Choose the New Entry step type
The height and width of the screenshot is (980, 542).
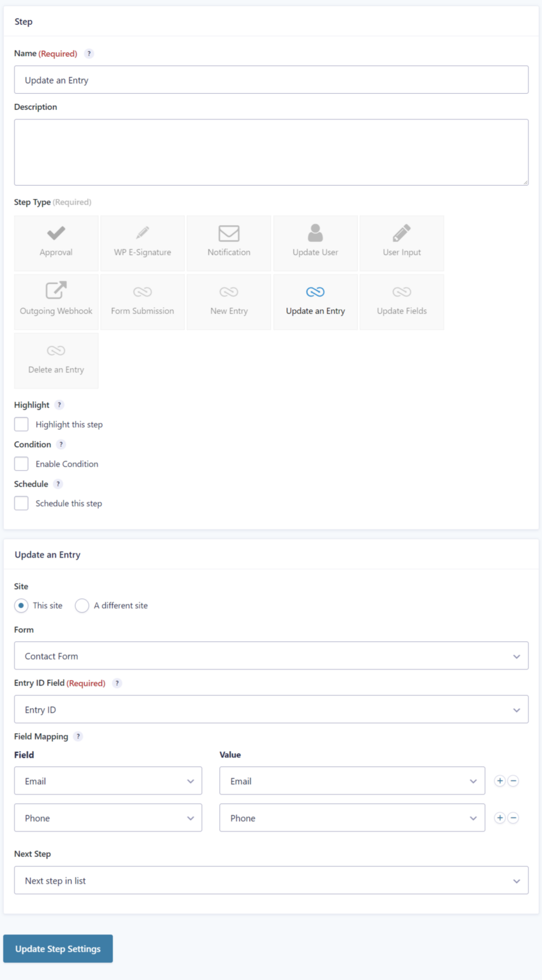[x=228, y=301]
